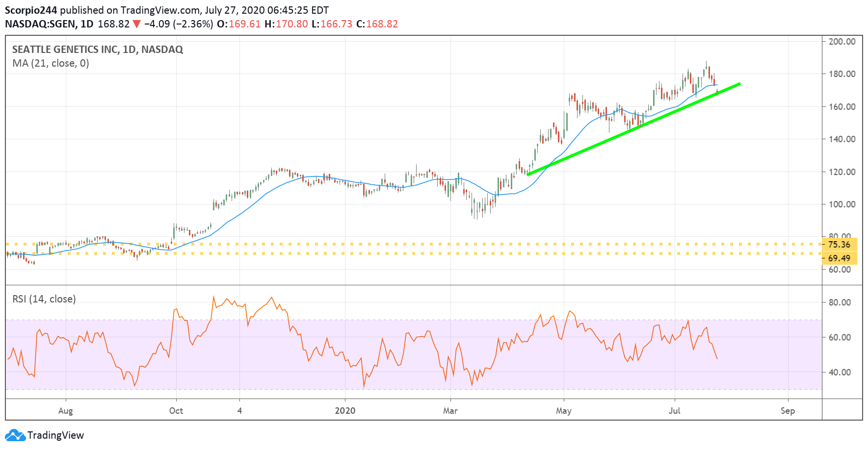Click the Oct time axis label
Screen dimensions: 868x450
176,411
